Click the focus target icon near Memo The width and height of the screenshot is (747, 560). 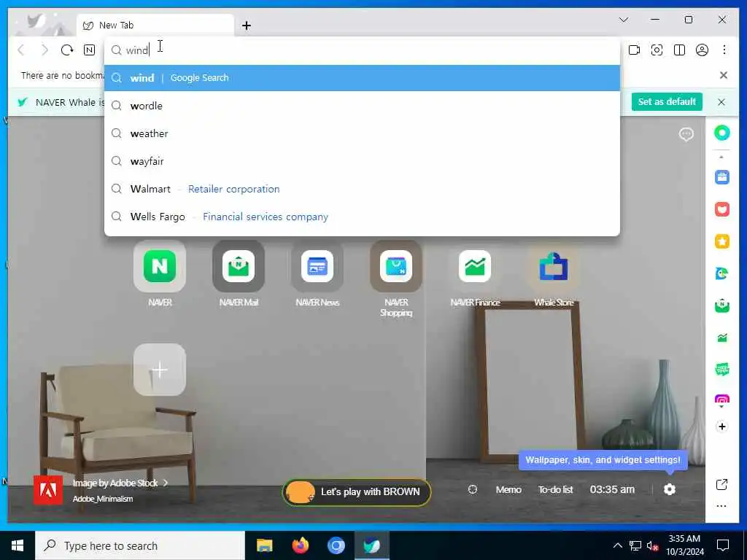(473, 489)
